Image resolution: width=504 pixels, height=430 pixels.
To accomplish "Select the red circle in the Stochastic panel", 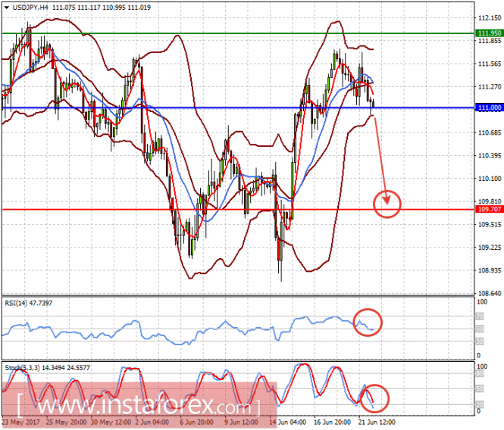I will click(x=374, y=397).
